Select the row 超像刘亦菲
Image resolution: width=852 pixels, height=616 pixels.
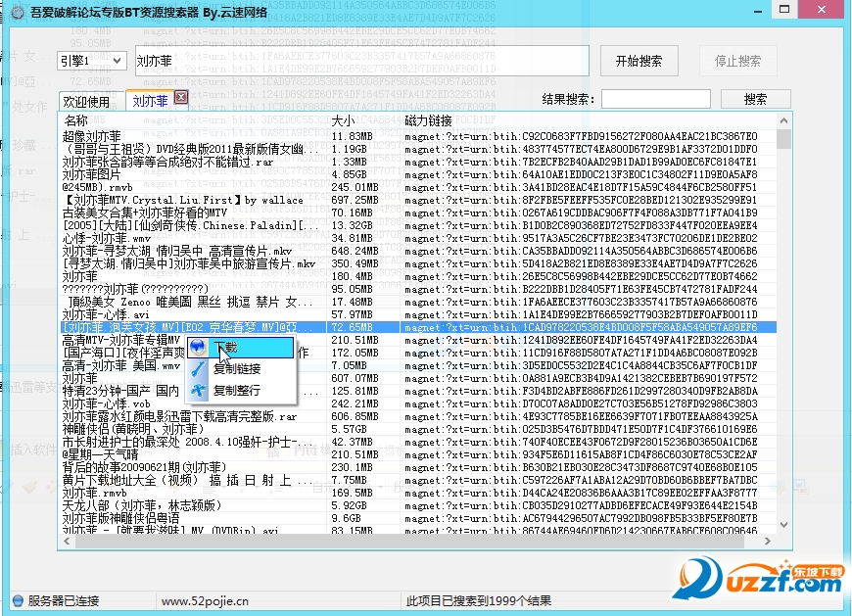tap(418, 136)
